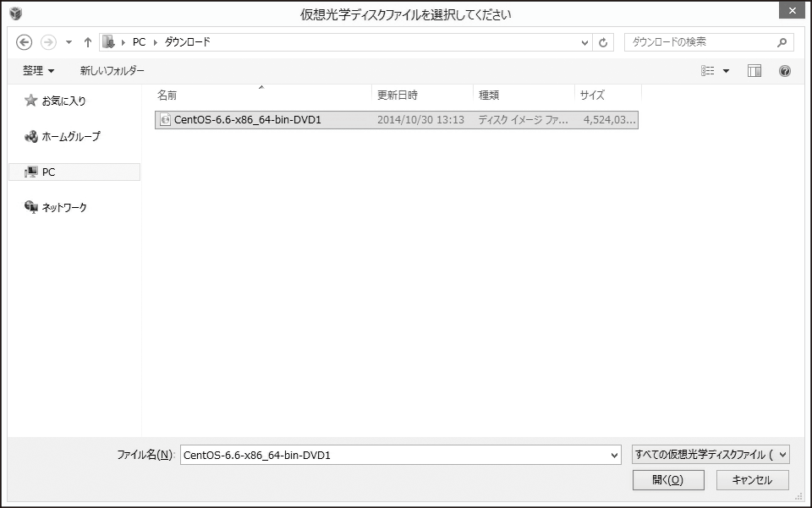Toggle the preview pane icon
Viewport: 812px width, 508px height.
click(754, 71)
